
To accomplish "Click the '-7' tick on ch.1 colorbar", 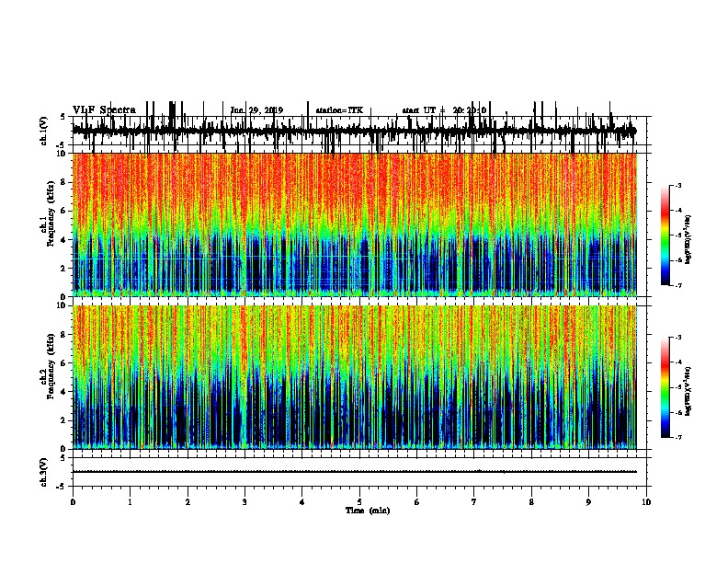I will pyautogui.click(x=677, y=285).
